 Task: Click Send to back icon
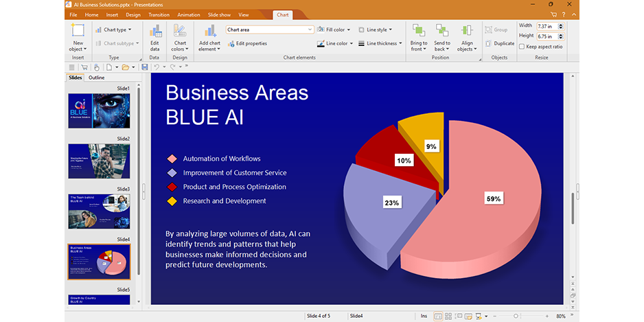pos(442,36)
